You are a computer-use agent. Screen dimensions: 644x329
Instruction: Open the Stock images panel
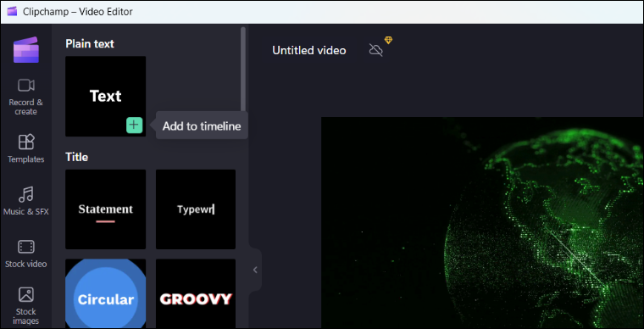point(26,305)
